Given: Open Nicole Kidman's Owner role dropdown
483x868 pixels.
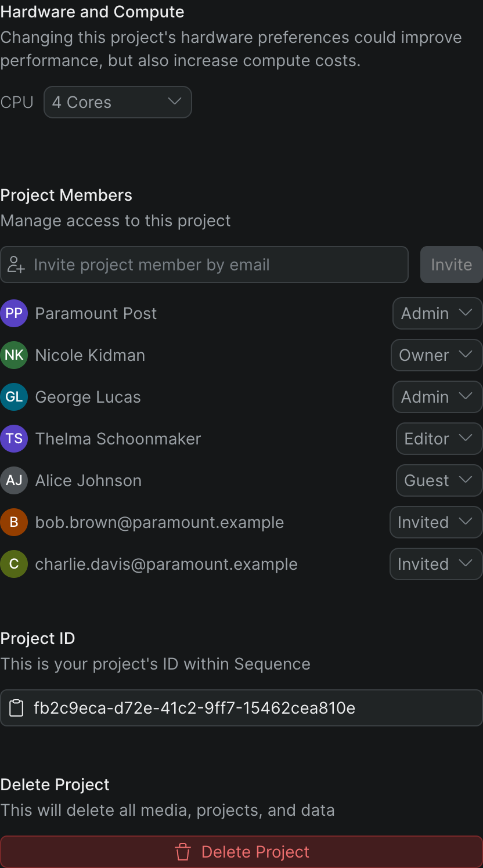Looking at the screenshot, I should point(437,355).
